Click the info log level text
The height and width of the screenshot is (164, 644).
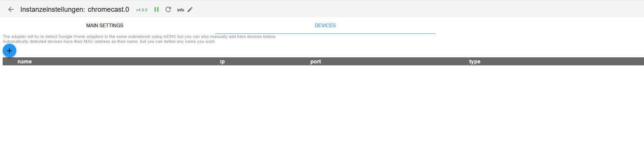tap(181, 10)
